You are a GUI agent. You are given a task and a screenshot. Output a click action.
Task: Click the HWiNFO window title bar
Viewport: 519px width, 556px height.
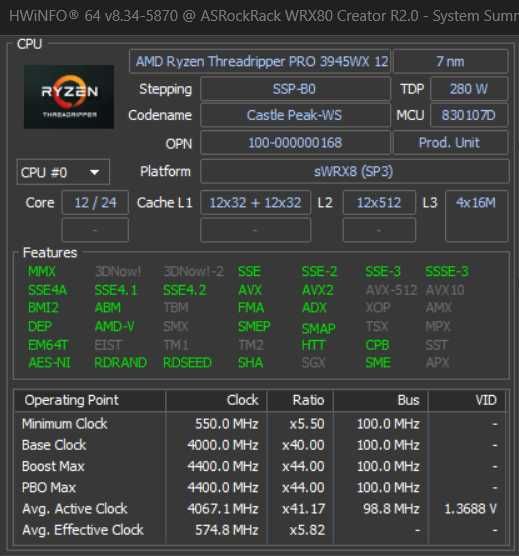pyautogui.click(x=260, y=16)
